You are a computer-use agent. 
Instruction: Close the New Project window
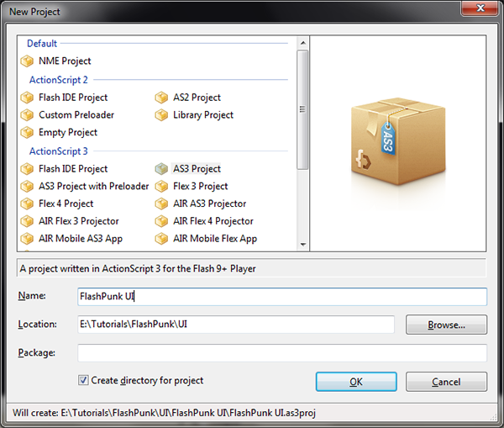481,8
